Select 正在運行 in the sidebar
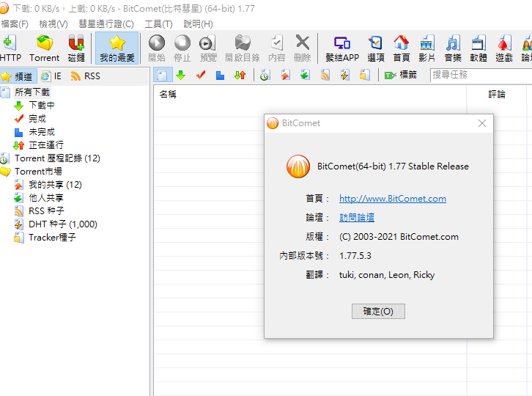This screenshot has height=396, width=532. (46, 145)
